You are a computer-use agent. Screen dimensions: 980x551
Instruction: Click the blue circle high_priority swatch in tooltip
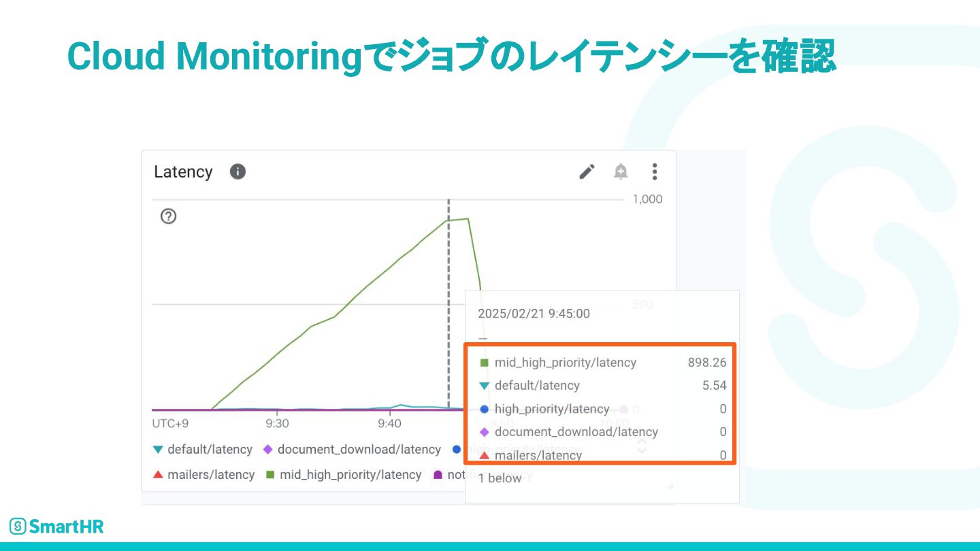pos(484,409)
